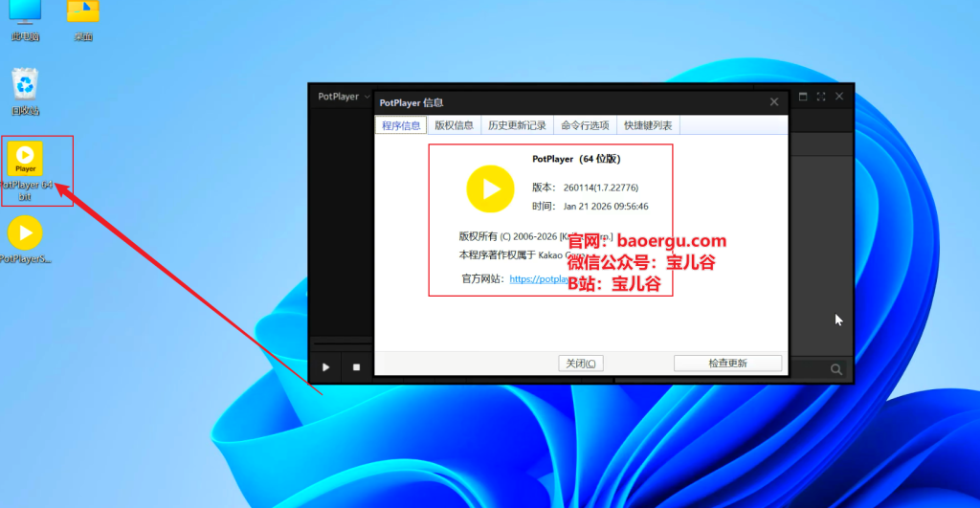Click the 关闭(C) button
Screen dimensions: 980x508
coord(581,363)
